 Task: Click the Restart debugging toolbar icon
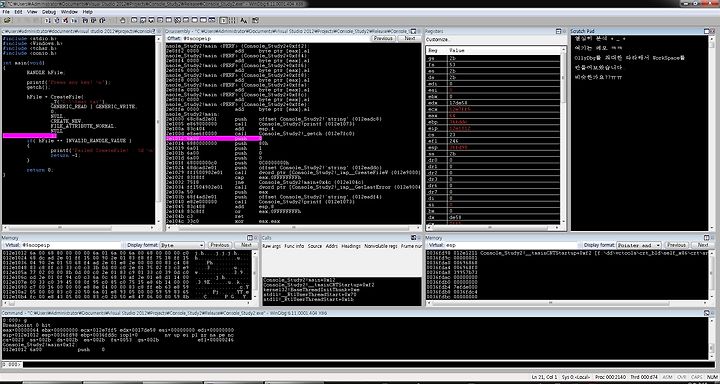(x=56, y=20)
